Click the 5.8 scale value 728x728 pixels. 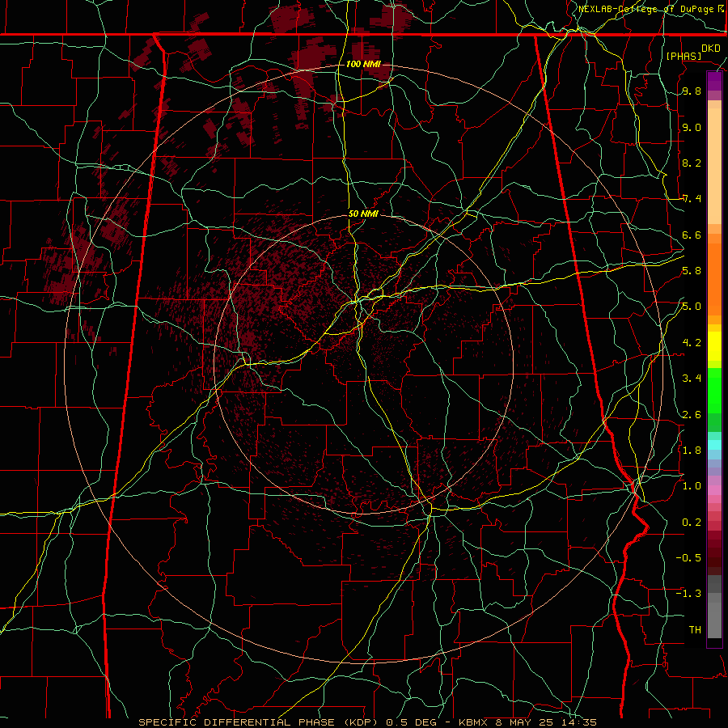692,271
